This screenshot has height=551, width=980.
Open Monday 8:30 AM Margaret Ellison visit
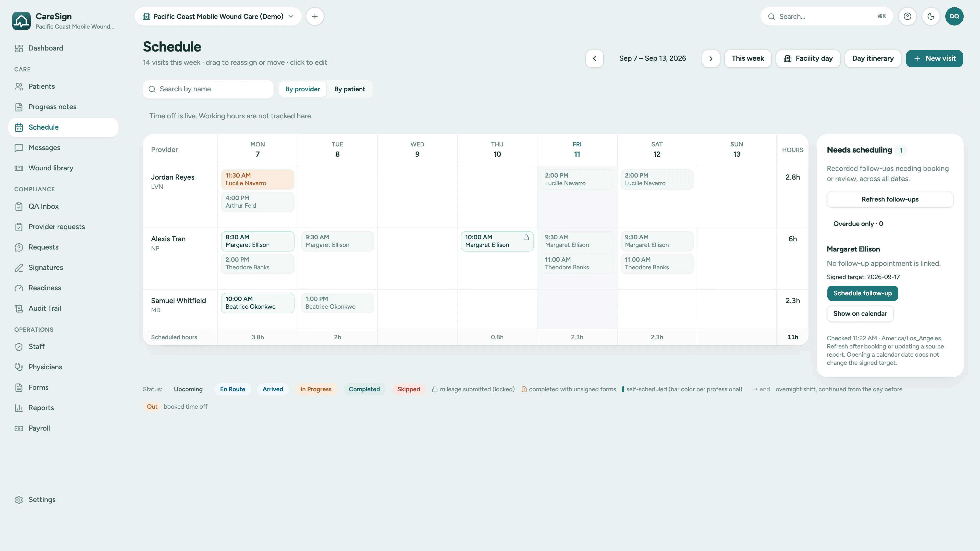(x=258, y=241)
